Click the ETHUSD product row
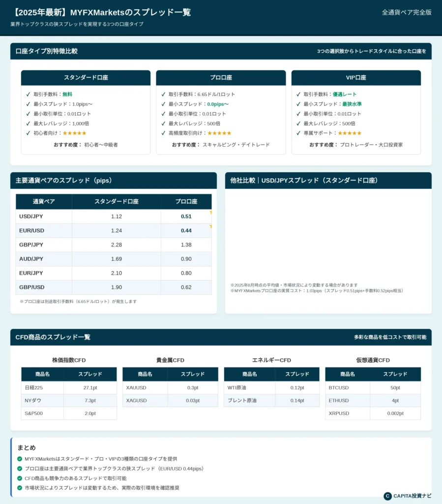This screenshot has width=442, height=504. [x=373, y=401]
